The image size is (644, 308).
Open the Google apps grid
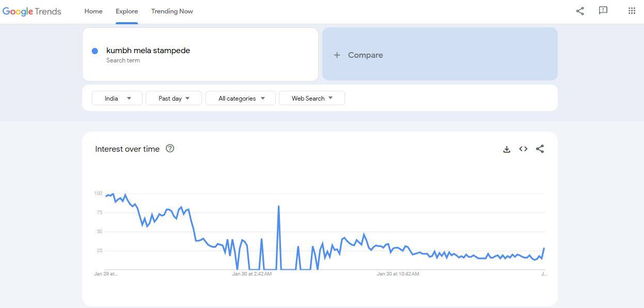point(632,11)
